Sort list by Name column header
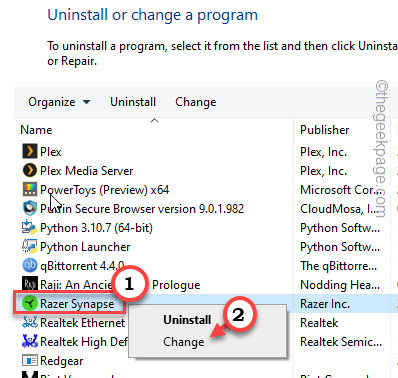 [x=36, y=130]
